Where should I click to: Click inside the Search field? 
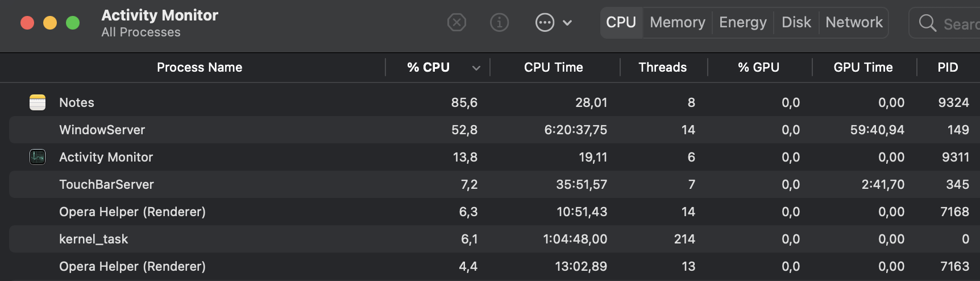coord(961,24)
